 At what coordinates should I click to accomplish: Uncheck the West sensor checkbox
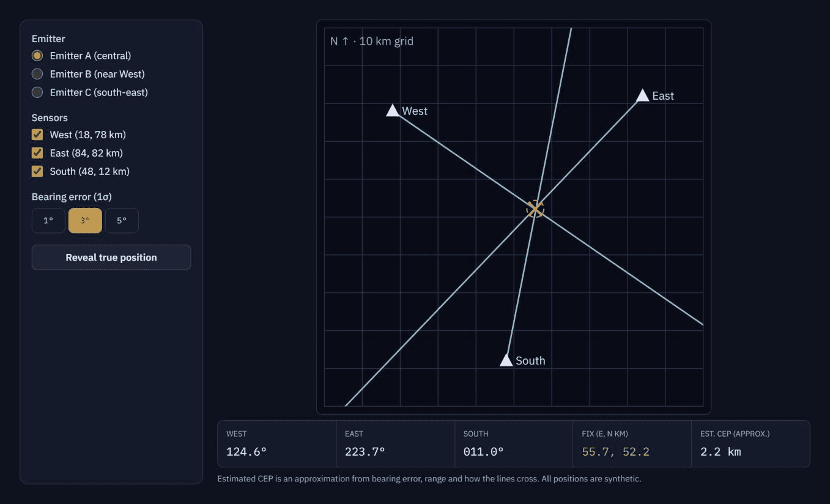37,135
